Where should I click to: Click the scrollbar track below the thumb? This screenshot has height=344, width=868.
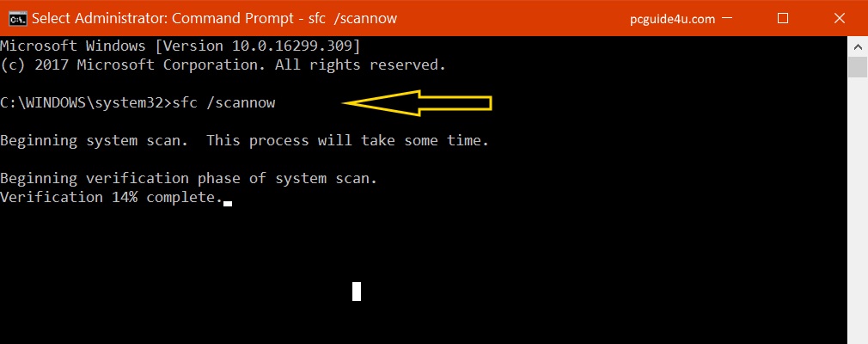858,211
